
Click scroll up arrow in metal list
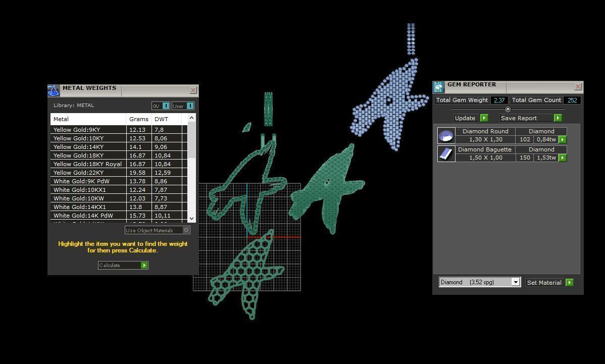[191, 118]
